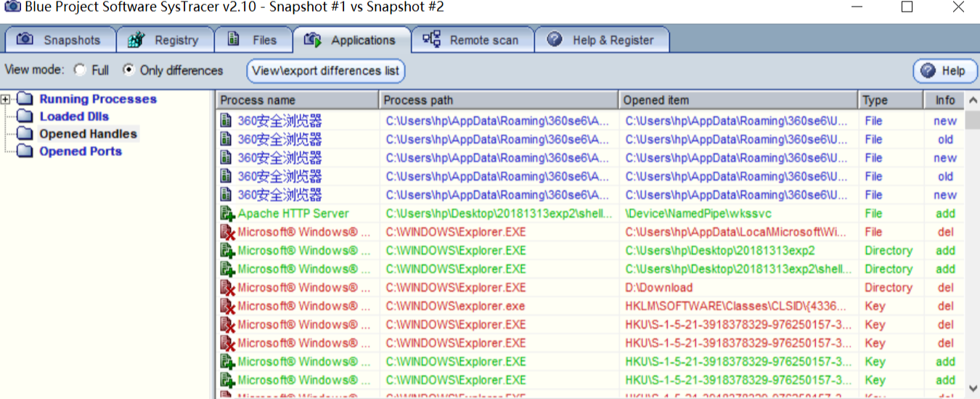980x399 pixels.
Task: Click the C:\WINDOWS\explorer.exe lowercase path
Action: point(455,306)
